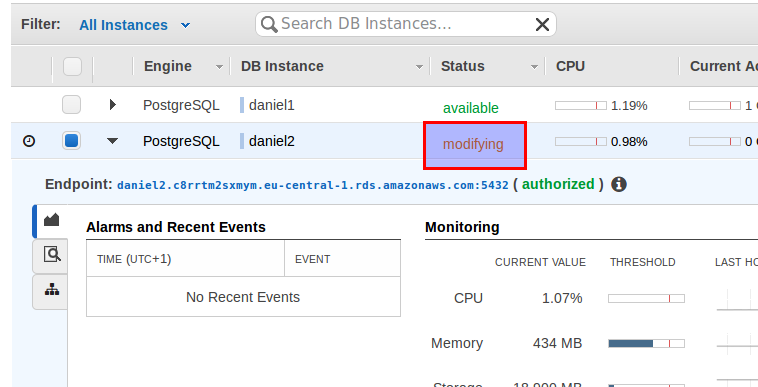Click the daniel2 endpoint address link

(x=313, y=185)
